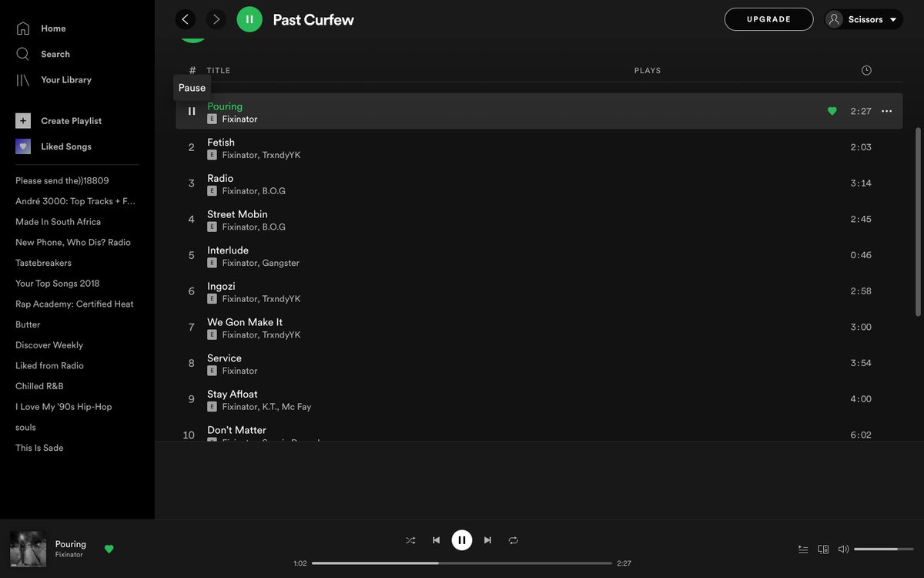This screenshot has height=578, width=924.
Task: Go forward with the right arrow button
Action: coord(216,19)
